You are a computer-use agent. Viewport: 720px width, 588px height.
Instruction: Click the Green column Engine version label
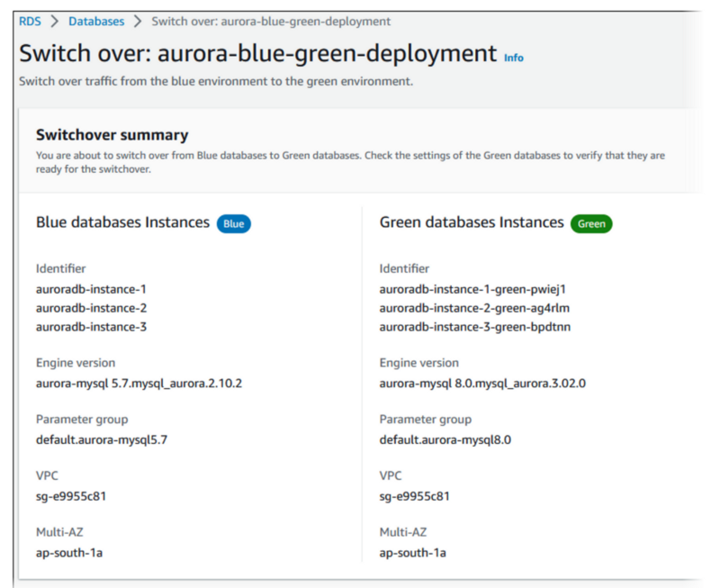click(x=418, y=363)
